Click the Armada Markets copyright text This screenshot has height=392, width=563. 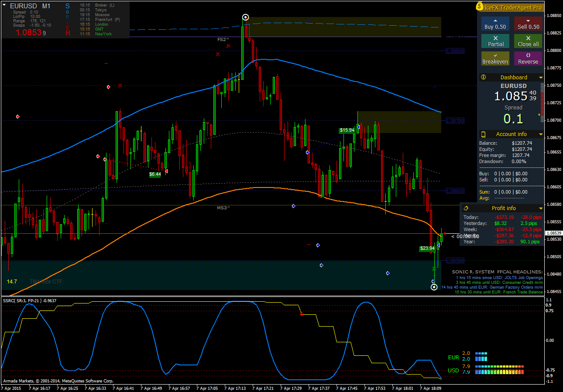click(x=58, y=381)
